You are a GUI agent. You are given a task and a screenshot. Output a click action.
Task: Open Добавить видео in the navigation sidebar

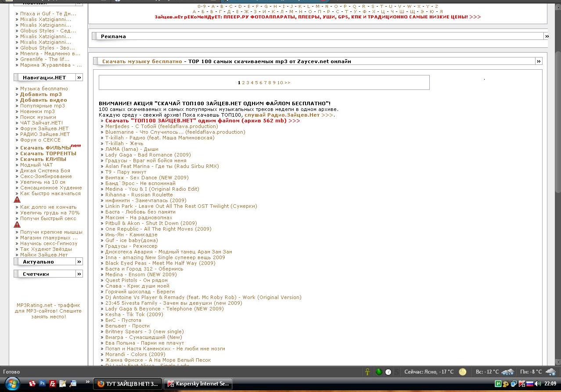[43, 100]
